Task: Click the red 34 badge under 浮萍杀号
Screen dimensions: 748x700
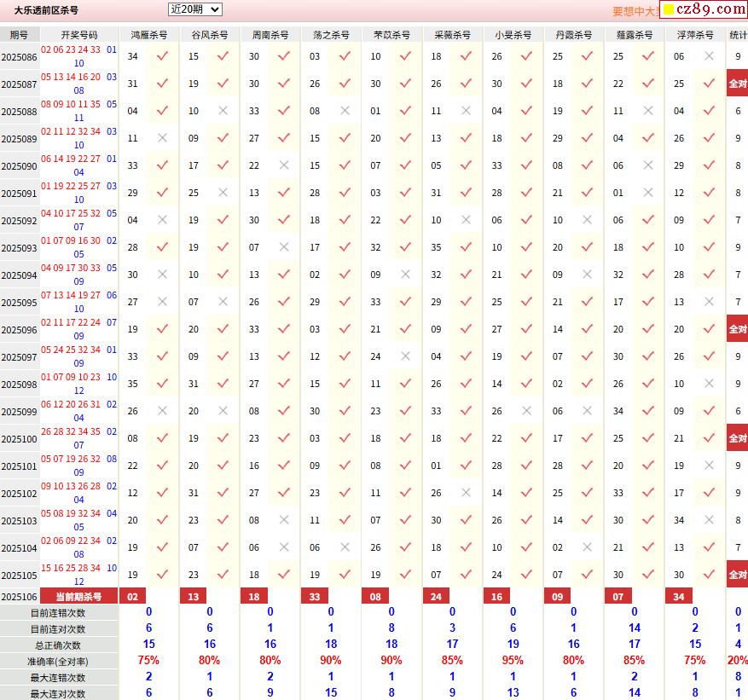Action: tap(678, 597)
